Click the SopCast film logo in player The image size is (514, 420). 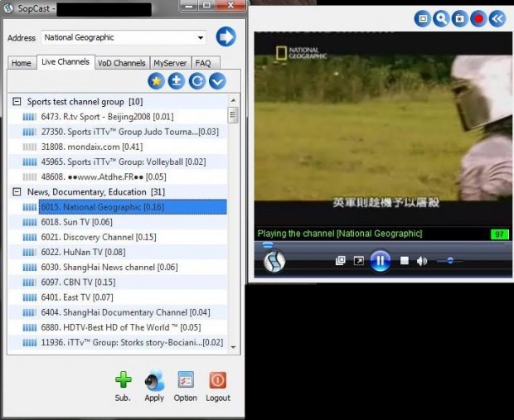[274, 261]
